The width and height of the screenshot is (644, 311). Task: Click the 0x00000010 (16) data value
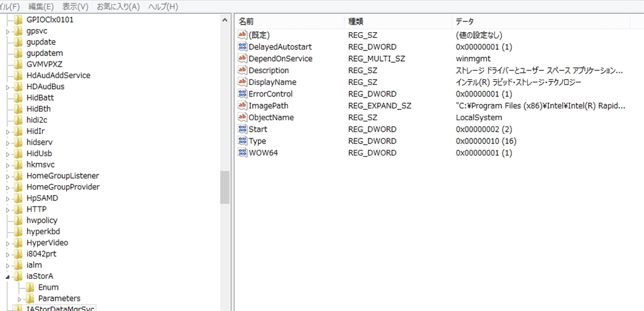coord(486,140)
